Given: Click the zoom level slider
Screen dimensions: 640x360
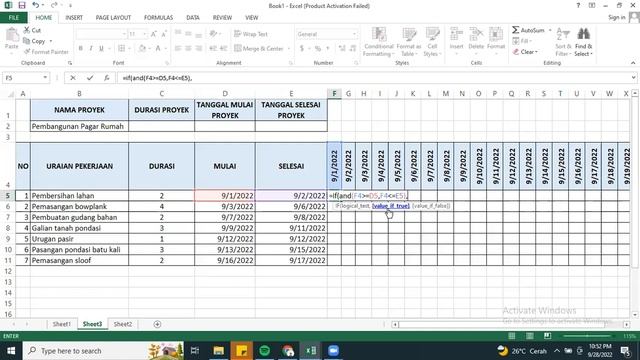Looking at the screenshot, I should [x=587, y=336].
